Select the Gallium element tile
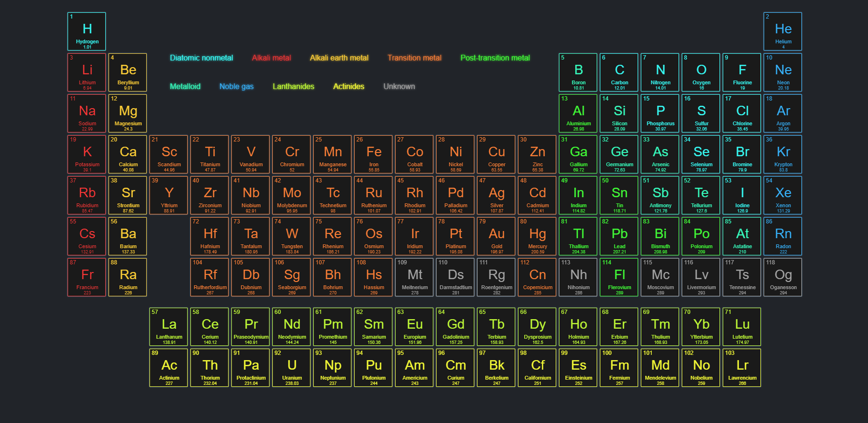 point(578,154)
